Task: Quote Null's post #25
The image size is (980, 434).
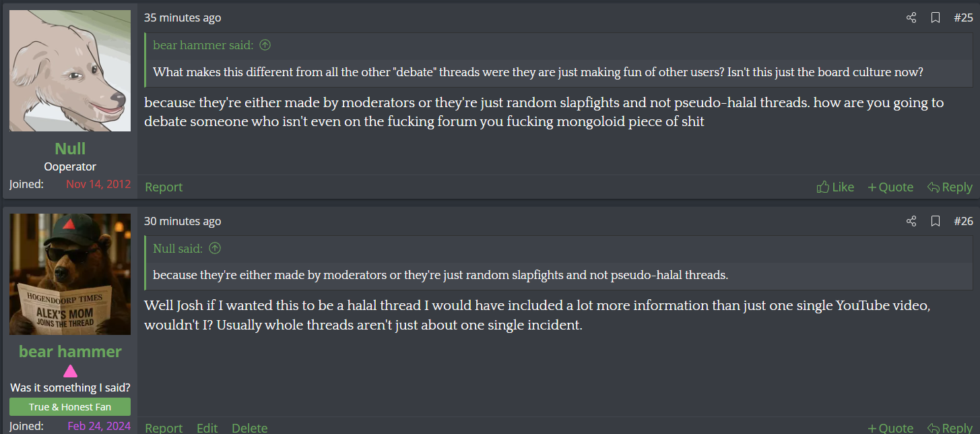Action: coord(890,187)
